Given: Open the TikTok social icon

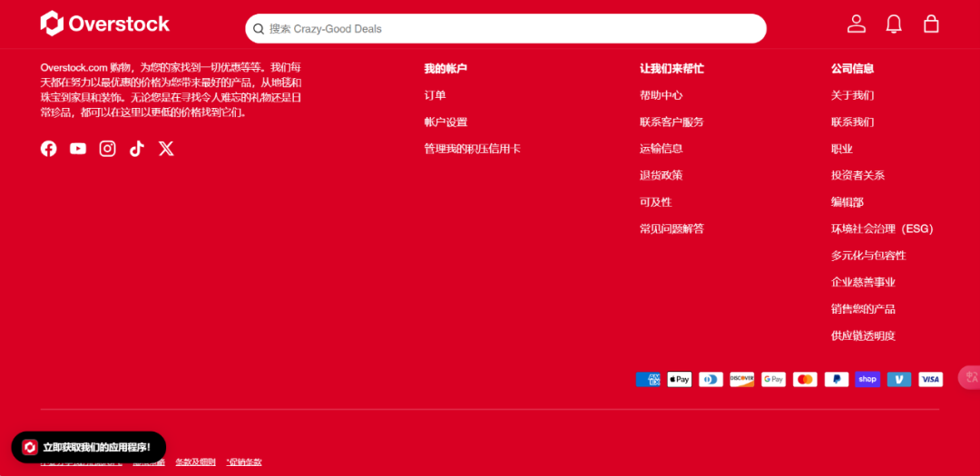Looking at the screenshot, I should (137, 149).
